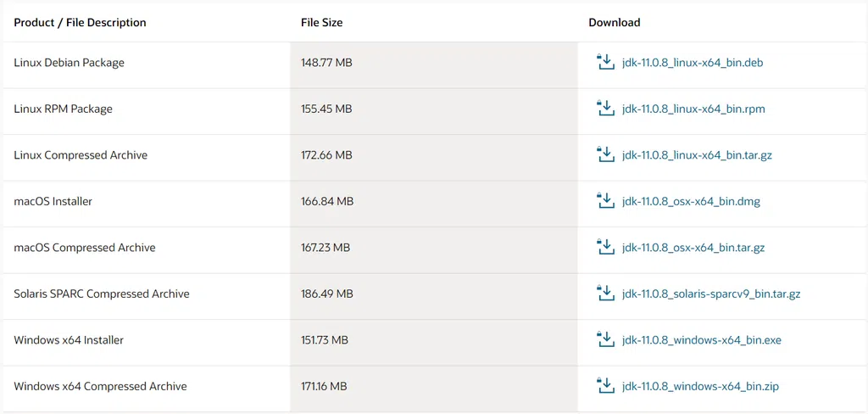Click the Download column header
Screen dimensions: 868x414
(615, 23)
